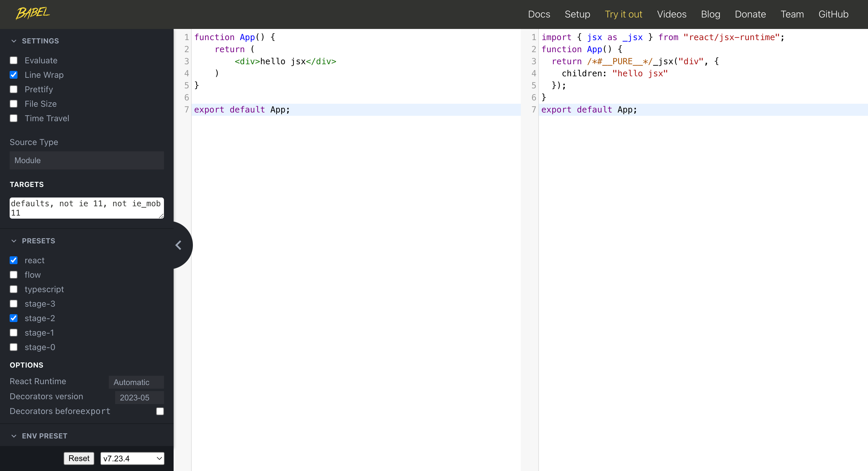Viewport: 868px width, 471px height.
Task: Collapse the PRESETS section chevron
Action: 14,241
